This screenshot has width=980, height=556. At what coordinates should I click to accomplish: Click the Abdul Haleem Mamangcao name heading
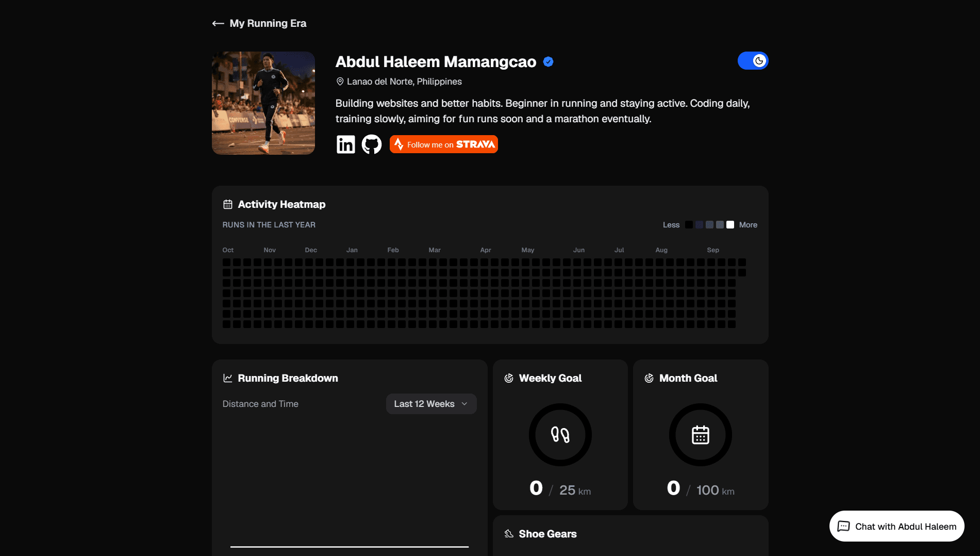click(436, 62)
